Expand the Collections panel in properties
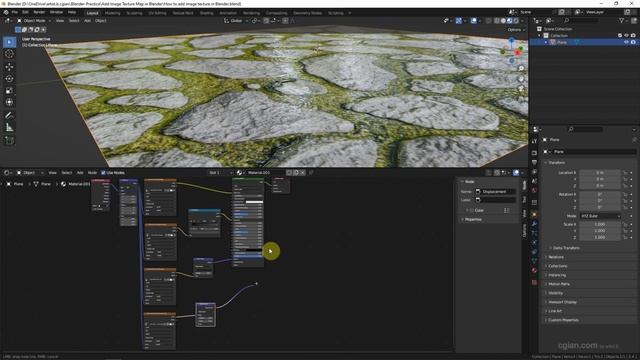Viewport: 640px width, 360px height. pyautogui.click(x=558, y=266)
